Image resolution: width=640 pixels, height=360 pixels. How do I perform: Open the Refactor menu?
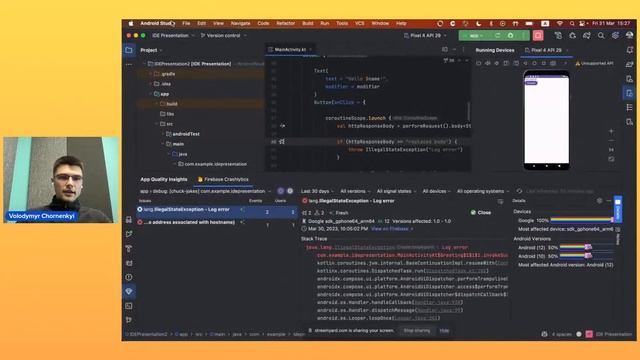(286, 24)
